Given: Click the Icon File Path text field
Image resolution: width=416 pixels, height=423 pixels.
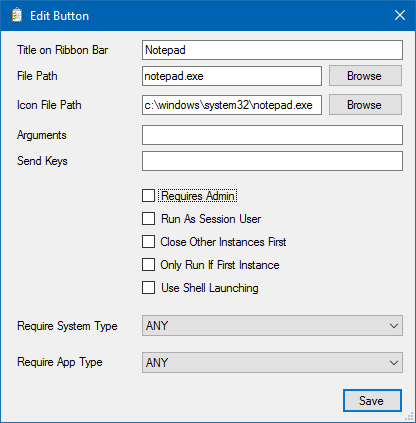Looking at the screenshot, I should point(232,105).
